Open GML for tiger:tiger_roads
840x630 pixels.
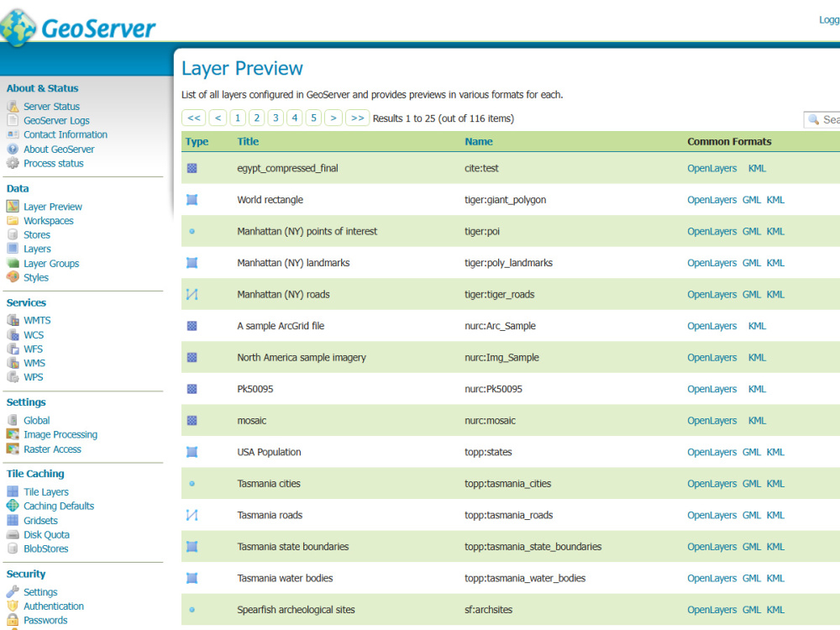click(752, 295)
